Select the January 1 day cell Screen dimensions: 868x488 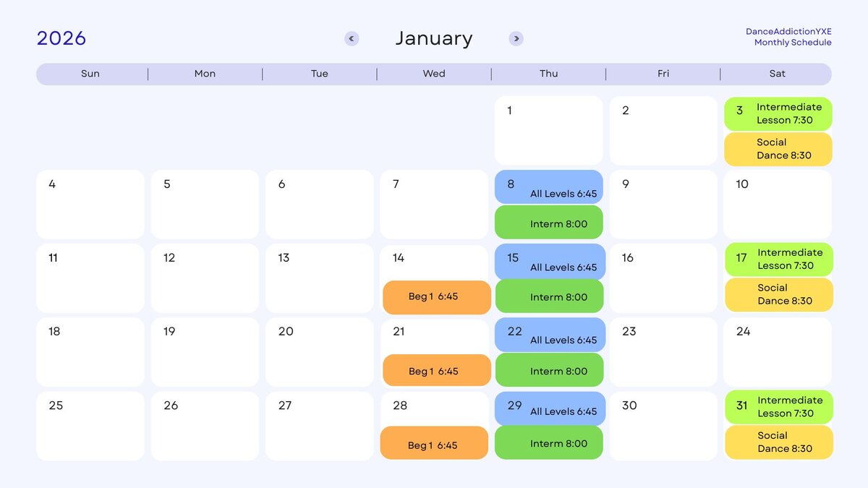(548, 130)
